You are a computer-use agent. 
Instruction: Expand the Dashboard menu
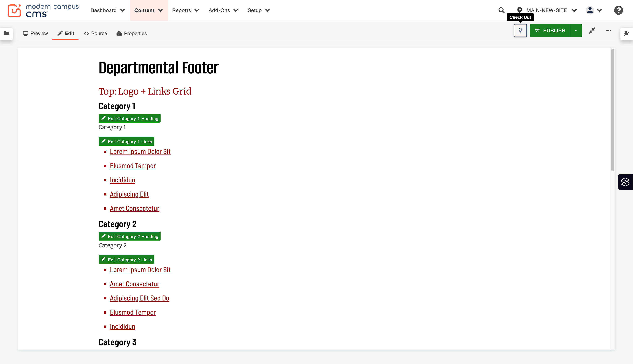(108, 10)
